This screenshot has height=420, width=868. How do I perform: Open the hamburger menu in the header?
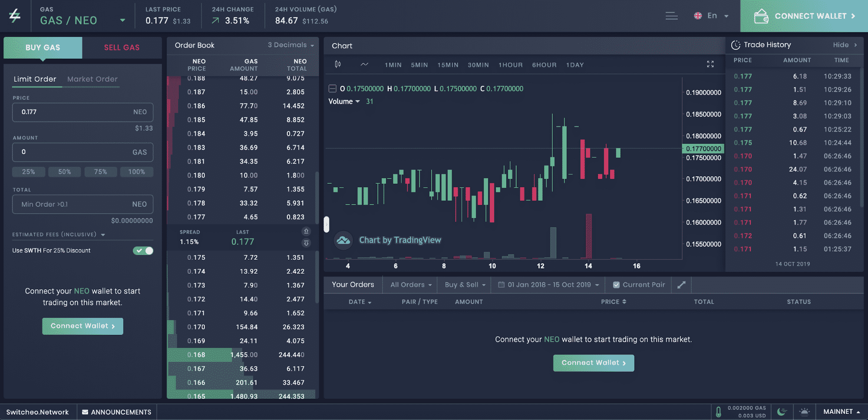click(672, 16)
